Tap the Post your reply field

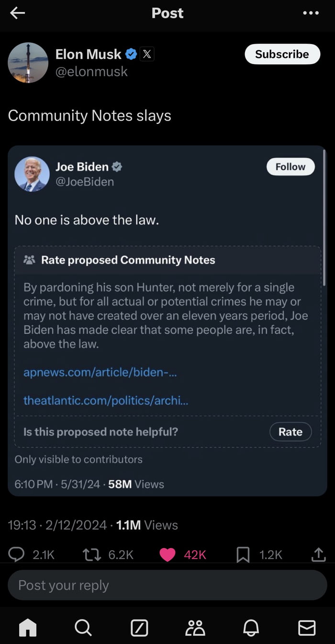pos(167,585)
